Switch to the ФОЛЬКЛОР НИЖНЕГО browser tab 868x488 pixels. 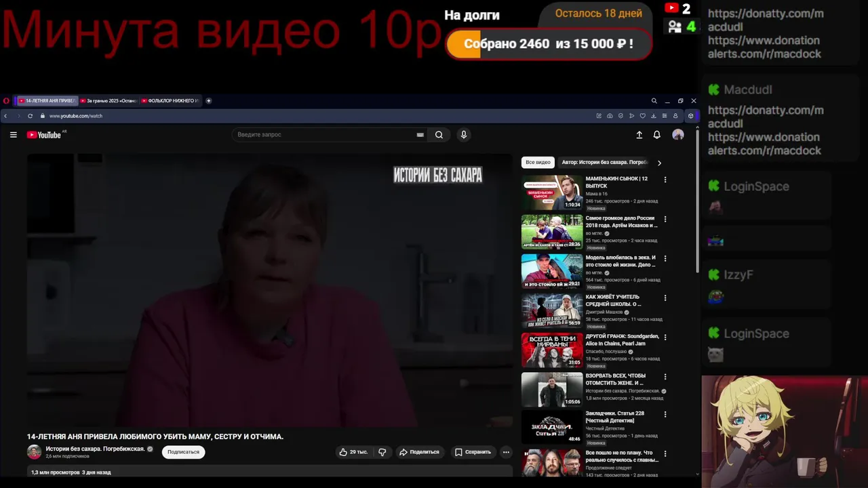170,101
